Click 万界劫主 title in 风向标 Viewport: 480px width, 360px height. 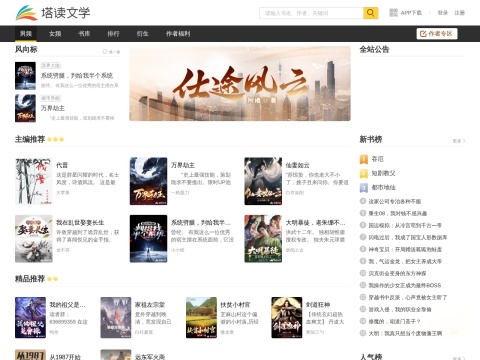[x=53, y=108]
